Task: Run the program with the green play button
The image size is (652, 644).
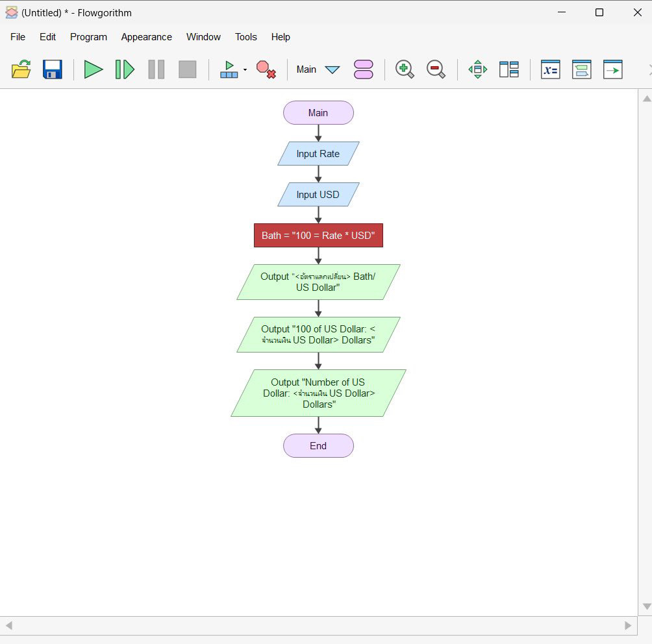Action: [94, 69]
